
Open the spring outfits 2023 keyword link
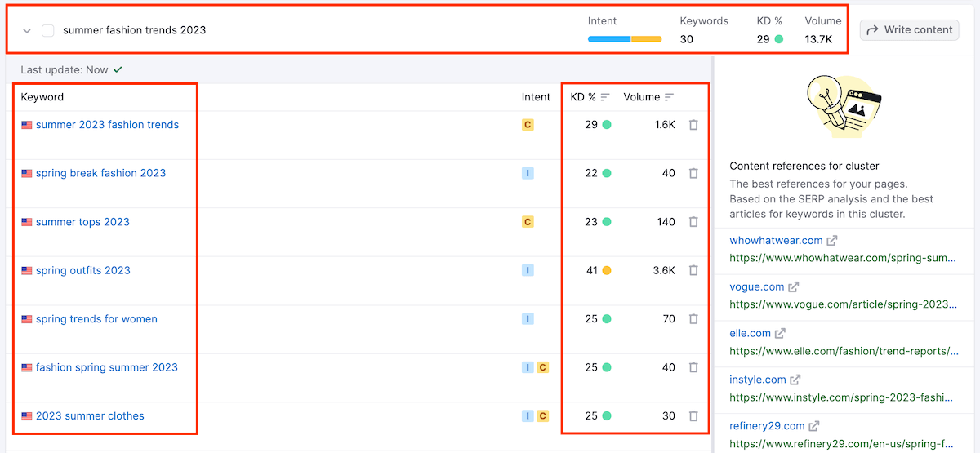pyautogui.click(x=82, y=270)
